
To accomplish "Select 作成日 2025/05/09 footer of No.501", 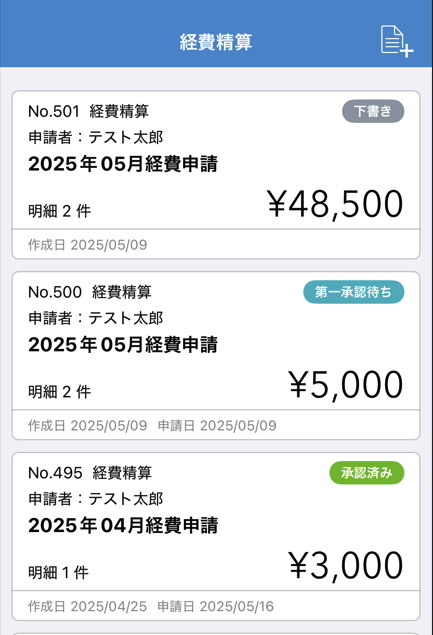I will click(87, 245).
